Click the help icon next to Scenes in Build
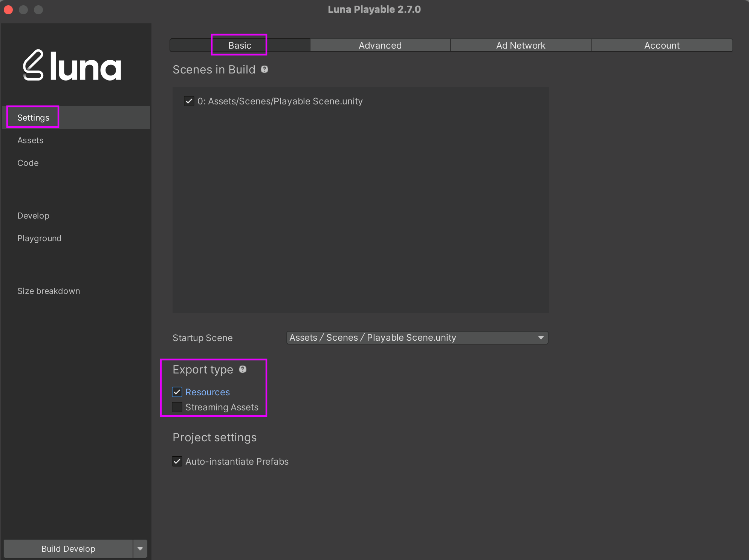 (x=264, y=69)
